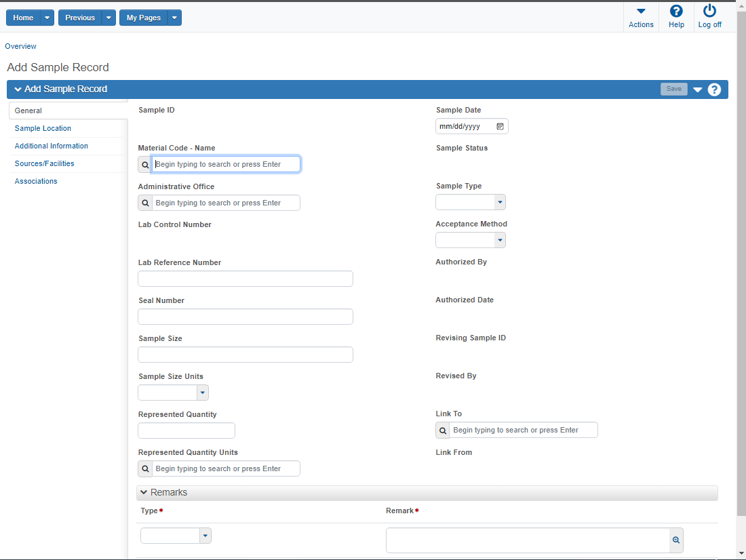Click the Home button
This screenshot has height=560, width=746.
23,18
